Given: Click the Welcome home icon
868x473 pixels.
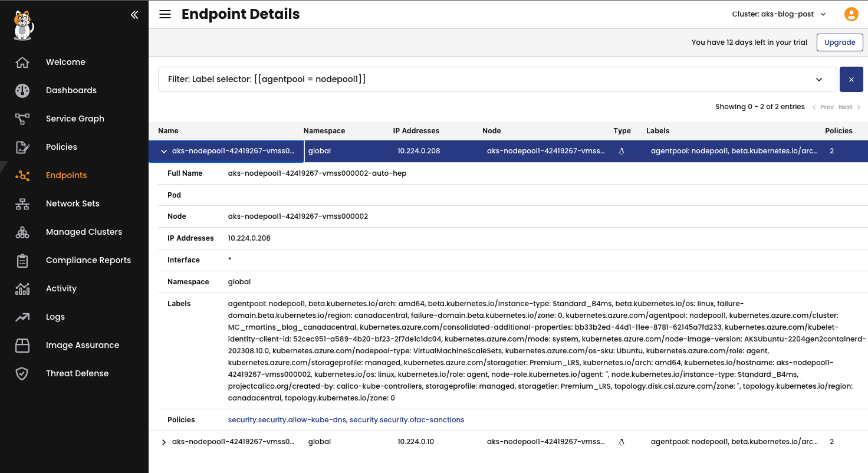Looking at the screenshot, I should [22, 62].
